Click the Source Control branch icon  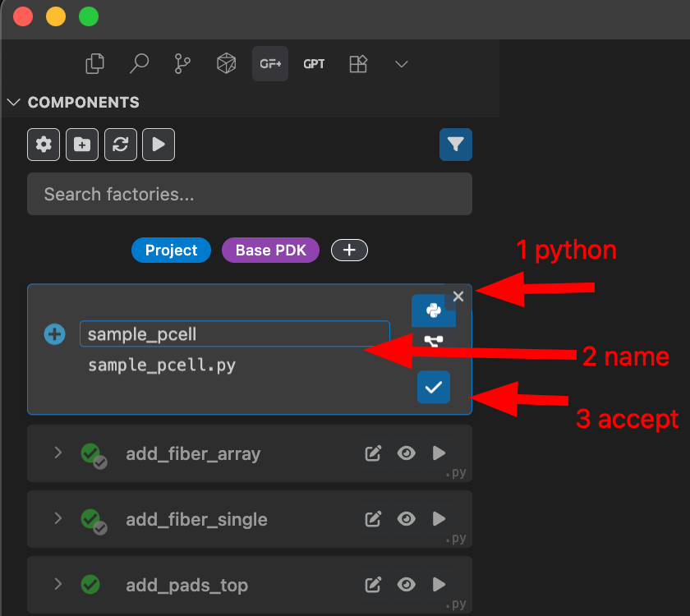click(182, 63)
